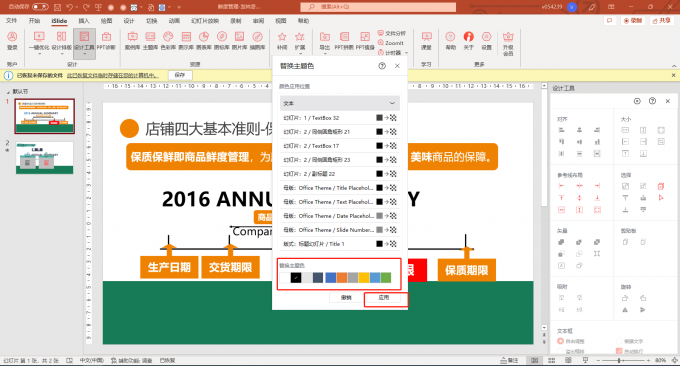680x366 pixels.
Task: Switch to the 插入 tab
Action: 84,21
